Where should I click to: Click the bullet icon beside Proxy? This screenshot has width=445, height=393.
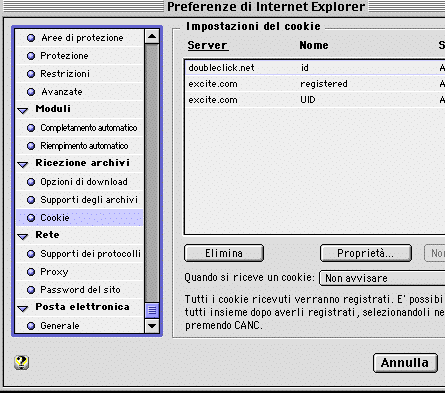tap(31, 272)
